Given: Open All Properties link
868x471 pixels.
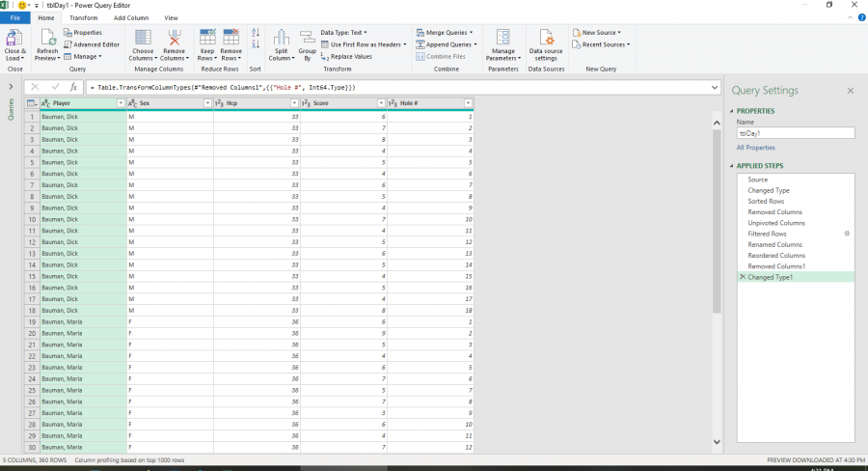Looking at the screenshot, I should [x=755, y=148].
